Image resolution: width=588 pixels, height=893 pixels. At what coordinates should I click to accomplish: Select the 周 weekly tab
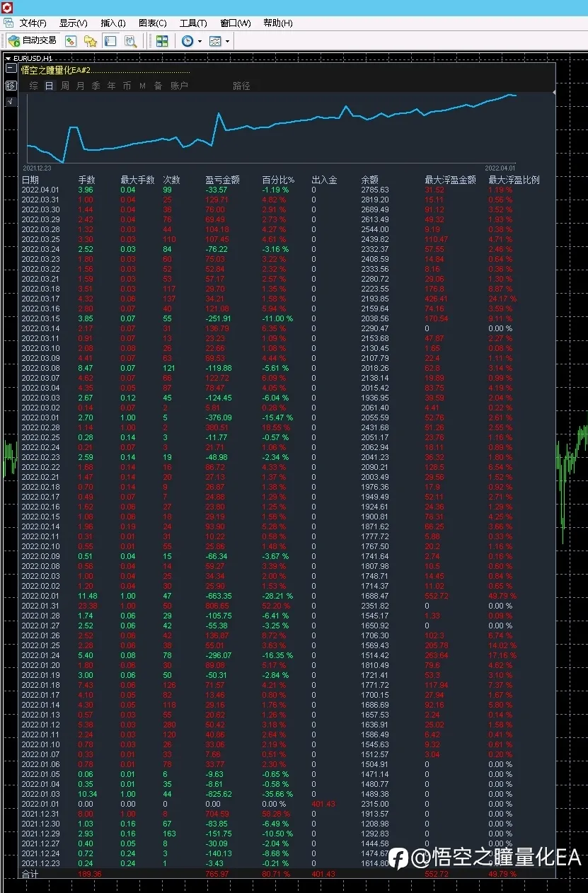[x=65, y=86]
